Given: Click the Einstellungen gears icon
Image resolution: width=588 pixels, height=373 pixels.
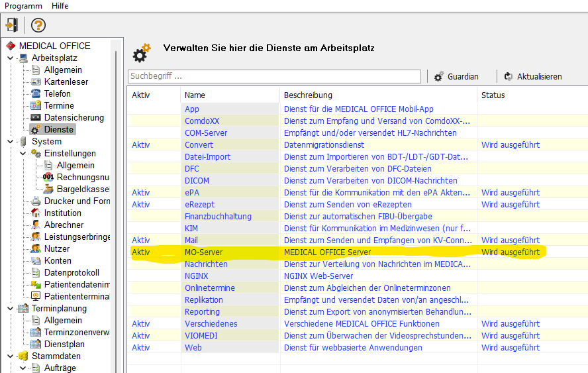Looking at the screenshot, I should [x=36, y=154].
